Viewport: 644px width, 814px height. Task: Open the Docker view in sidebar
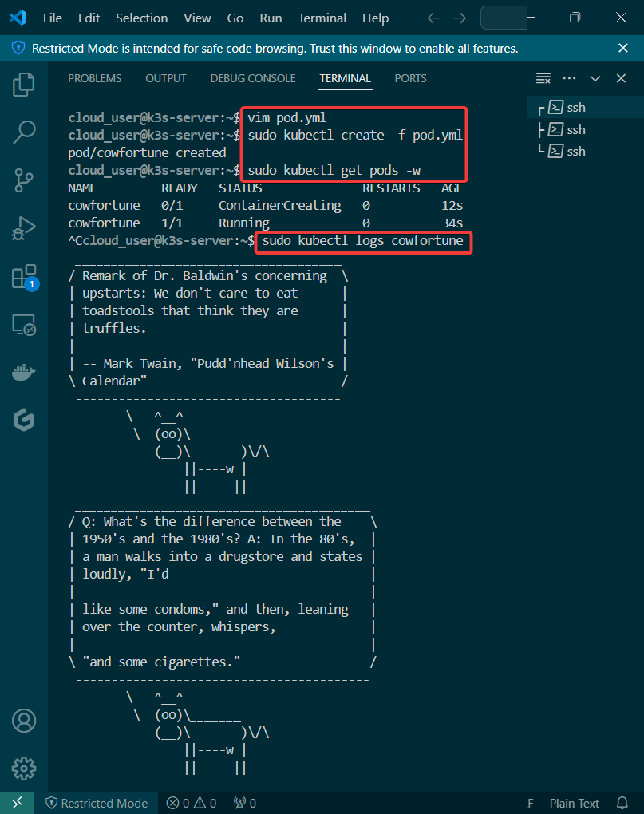(x=24, y=373)
